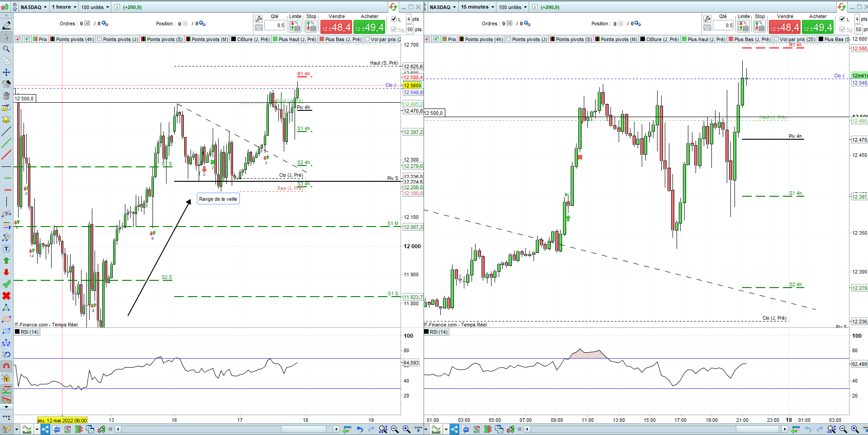
Task: Pick the red trend line tool
Action: tap(6, 155)
